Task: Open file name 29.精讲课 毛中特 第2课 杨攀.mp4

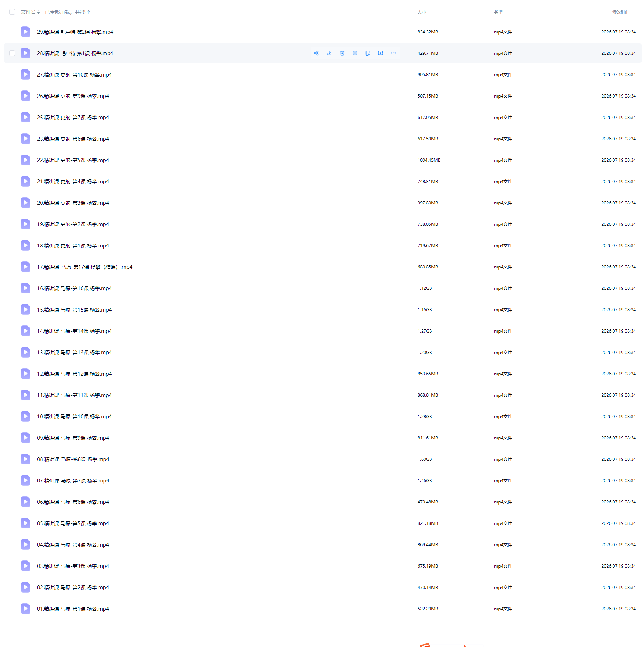Action: 75,32
